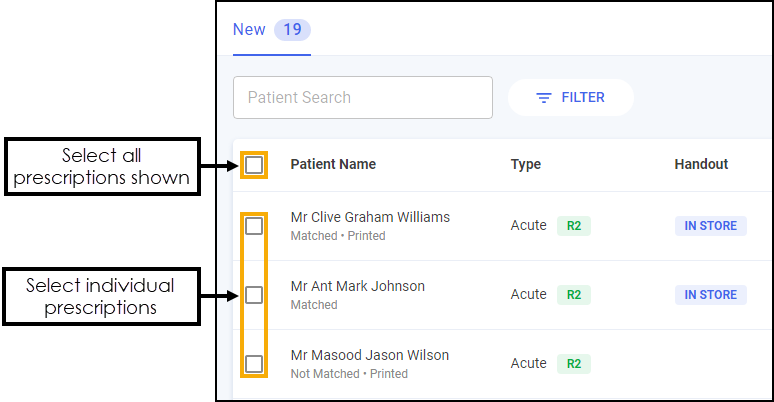The width and height of the screenshot is (774, 402).
Task: Click the filter lines icon
Action: (544, 98)
